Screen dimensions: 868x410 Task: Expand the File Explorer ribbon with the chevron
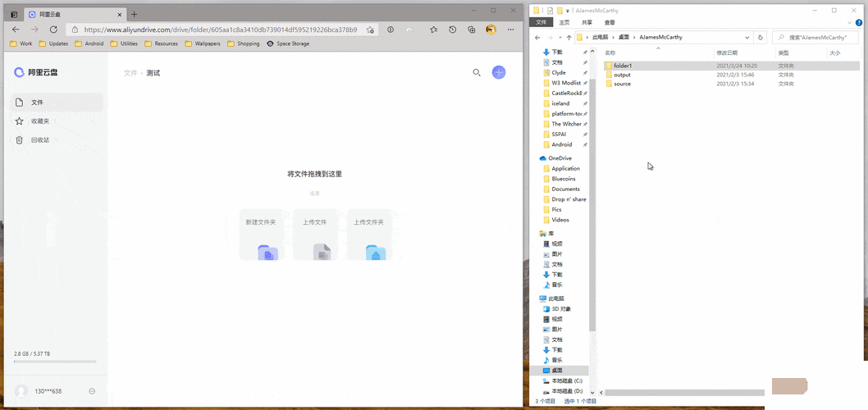pos(850,23)
